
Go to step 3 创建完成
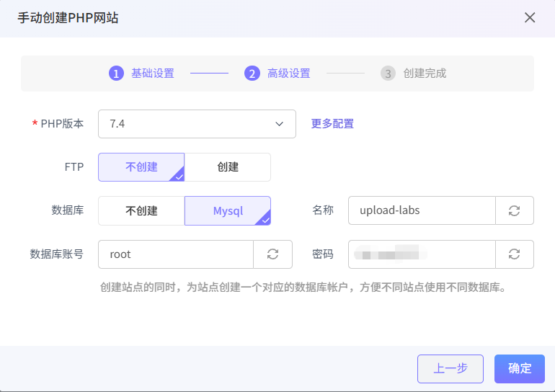413,73
